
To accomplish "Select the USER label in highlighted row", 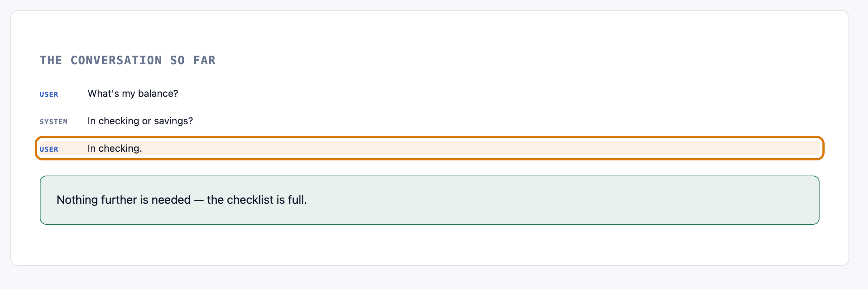I will tap(49, 149).
